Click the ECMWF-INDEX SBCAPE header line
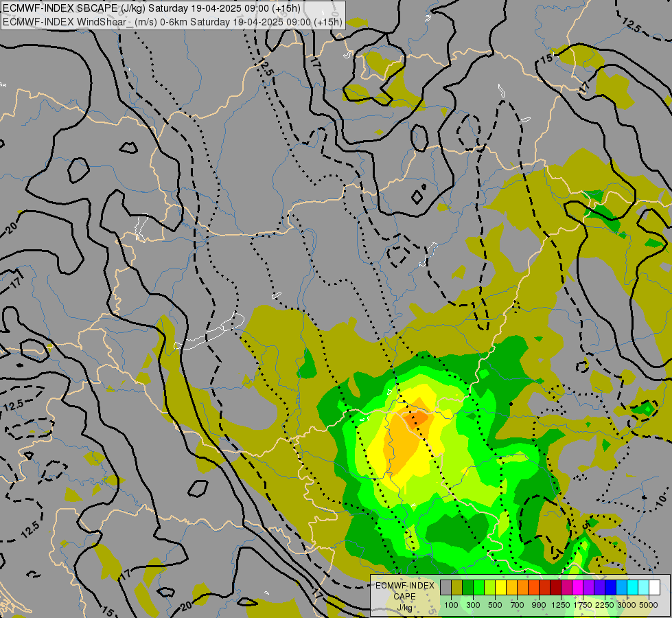 click(152, 8)
